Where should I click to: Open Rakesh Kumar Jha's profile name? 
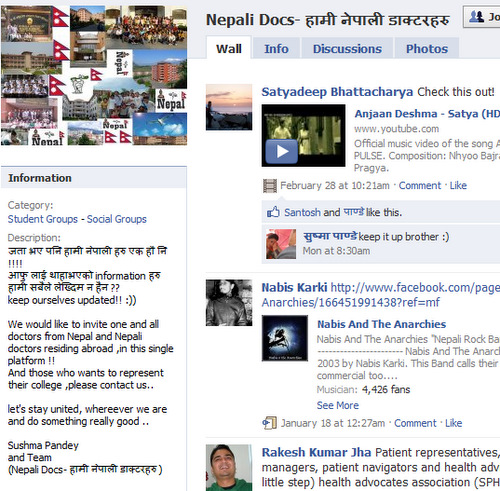[316, 452]
